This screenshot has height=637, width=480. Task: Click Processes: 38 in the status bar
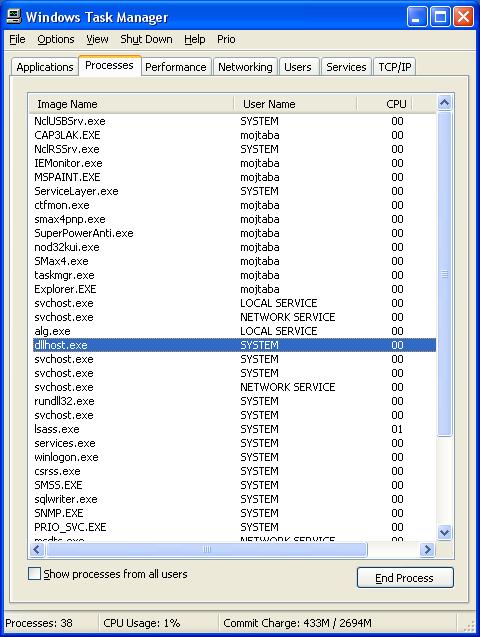click(39, 623)
